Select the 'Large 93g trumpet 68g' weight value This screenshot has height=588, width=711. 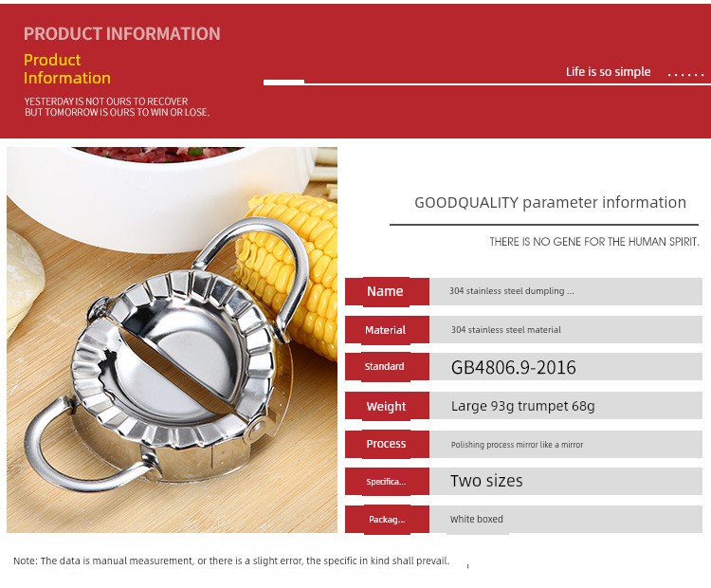[x=522, y=406]
